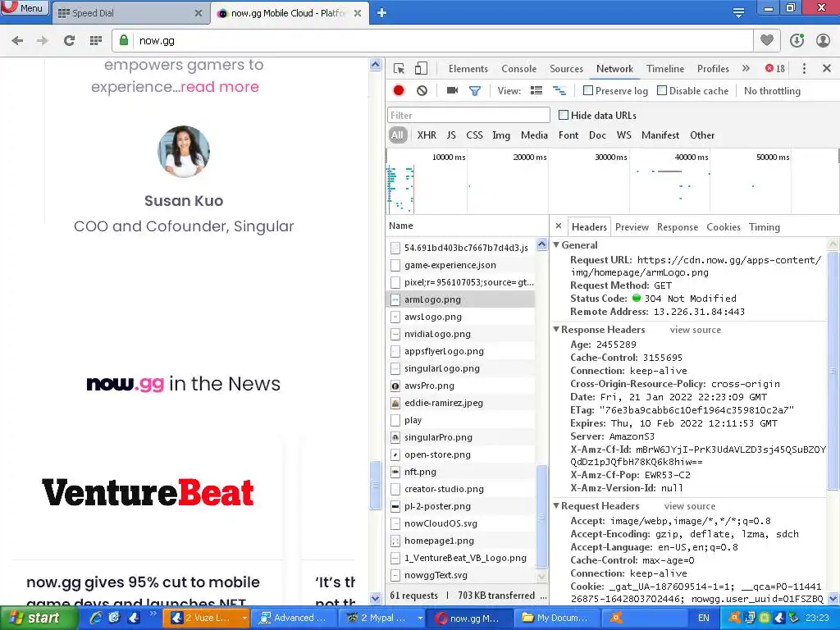Open the Console tab
840x630 pixels.
(518, 69)
